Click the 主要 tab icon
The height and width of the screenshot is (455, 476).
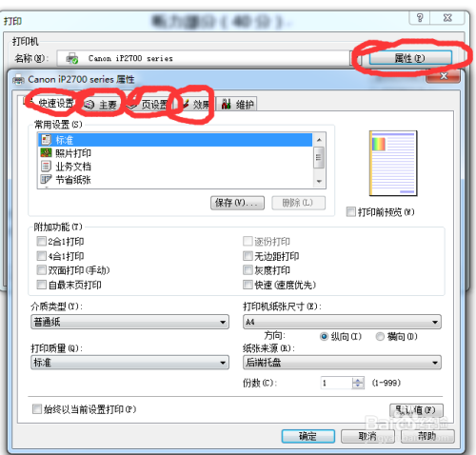point(89,105)
